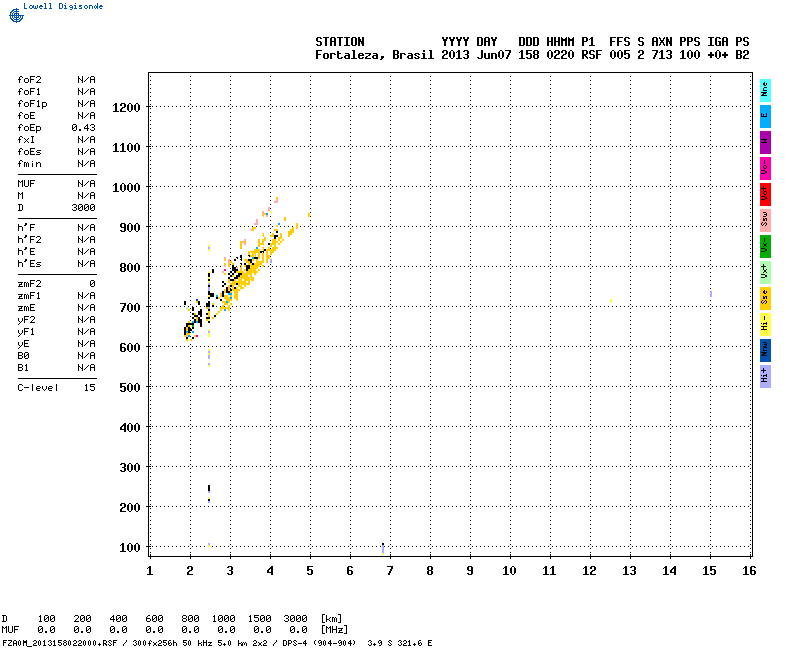Click the 5 MHz frequency axis label
Screen dimensions: 800x650
[x=310, y=571]
